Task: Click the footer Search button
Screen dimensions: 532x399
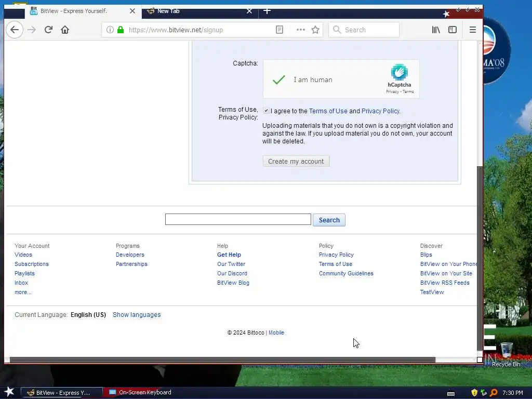Action: (329, 220)
